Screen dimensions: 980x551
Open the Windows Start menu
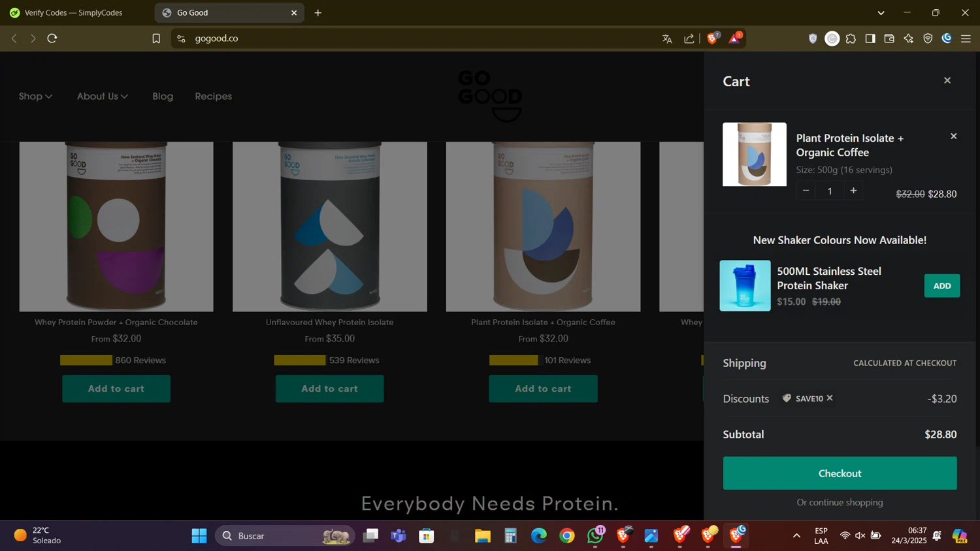click(x=199, y=536)
